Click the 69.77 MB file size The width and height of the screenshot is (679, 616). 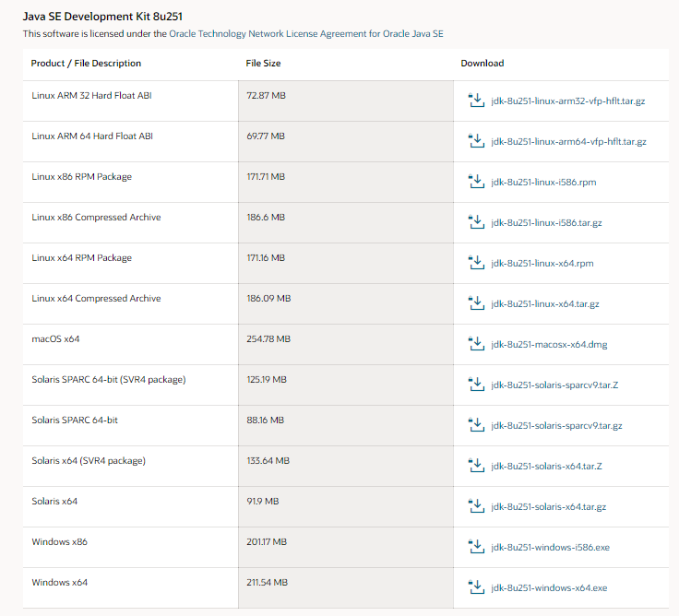266,136
